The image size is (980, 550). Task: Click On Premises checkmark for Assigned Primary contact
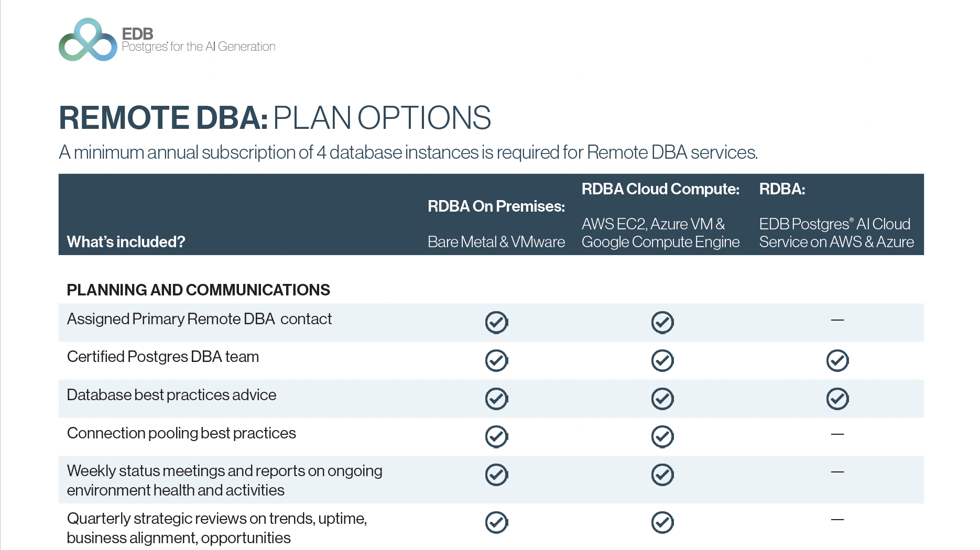pos(496,322)
